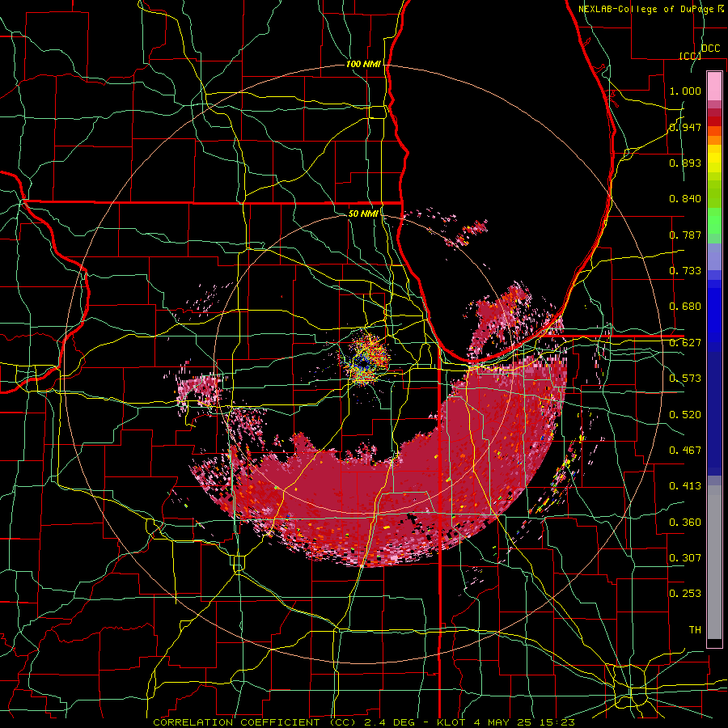
Task: Click the 0.253 color scale value
Action: point(685,594)
